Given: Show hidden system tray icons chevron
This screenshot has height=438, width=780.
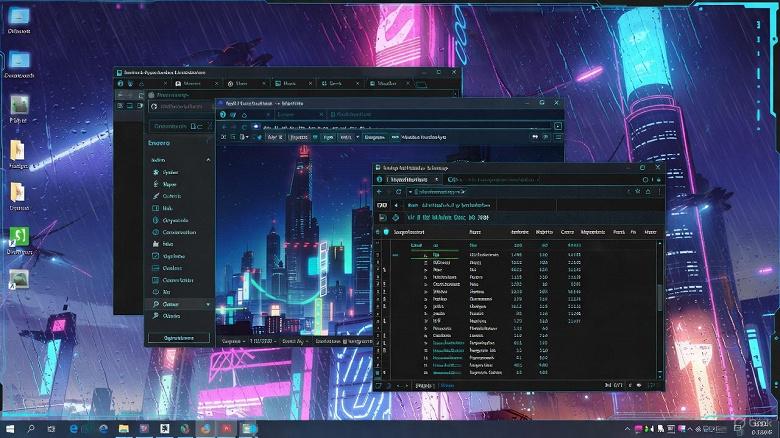Looking at the screenshot, I should pos(627,429).
